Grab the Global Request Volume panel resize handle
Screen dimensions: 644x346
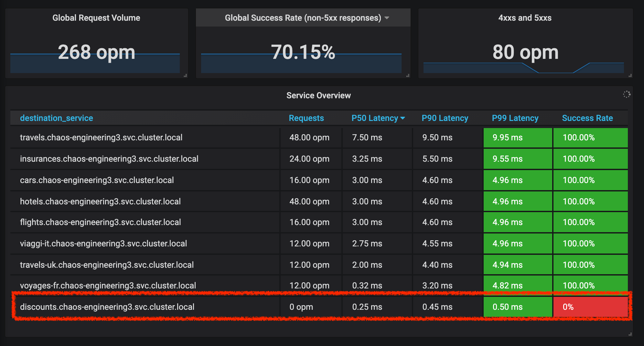185,75
